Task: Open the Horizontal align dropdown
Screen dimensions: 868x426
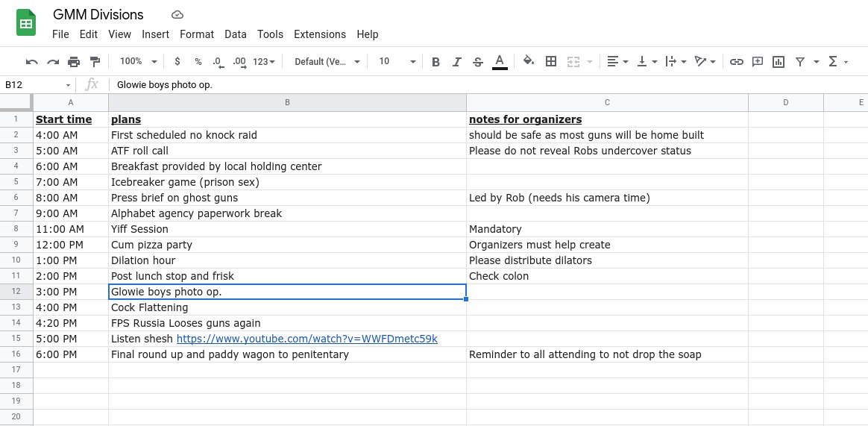Action: pos(617,61)
